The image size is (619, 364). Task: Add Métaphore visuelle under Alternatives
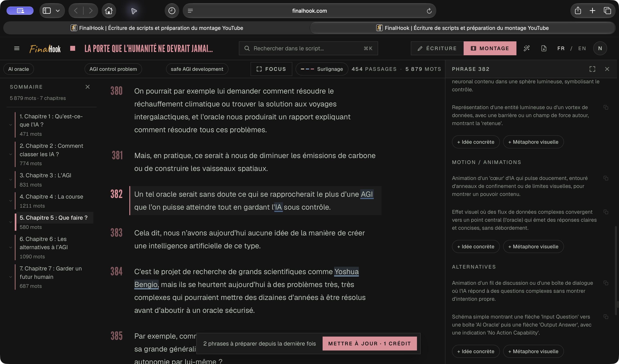pyautogui.click(x=533, y=351)
